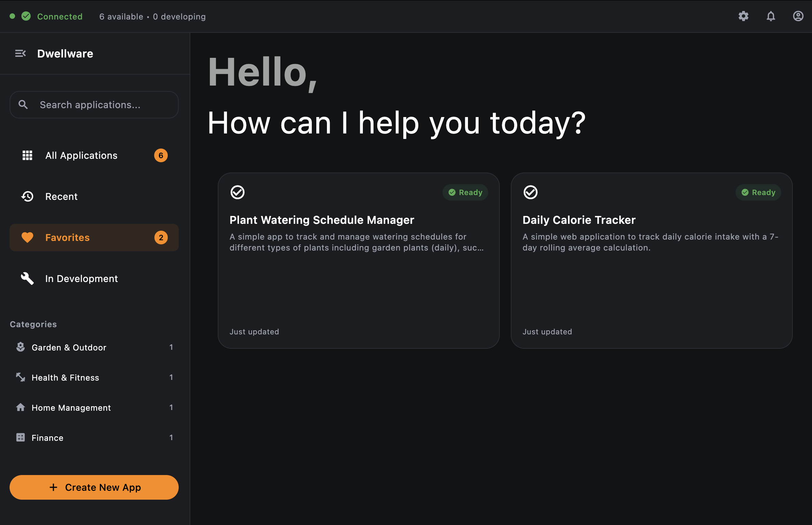Viewport: 812px width, 525px height.
Task: Select the Health & Fitness category
Action: 65,377
